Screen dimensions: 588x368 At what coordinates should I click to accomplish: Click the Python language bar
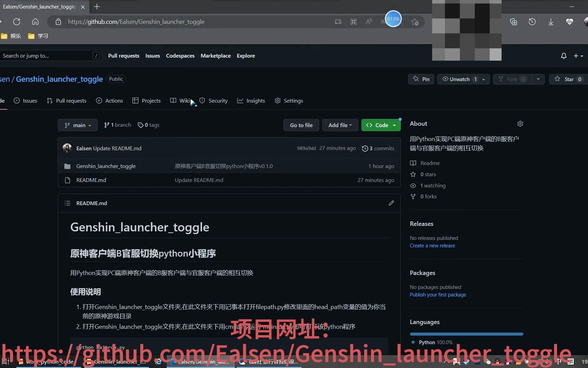467,334
